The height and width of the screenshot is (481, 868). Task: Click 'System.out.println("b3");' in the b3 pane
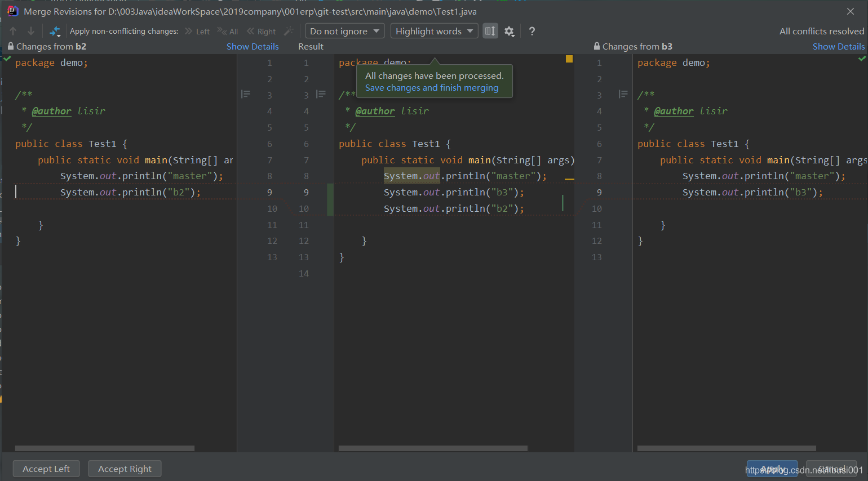pos(752,193)
